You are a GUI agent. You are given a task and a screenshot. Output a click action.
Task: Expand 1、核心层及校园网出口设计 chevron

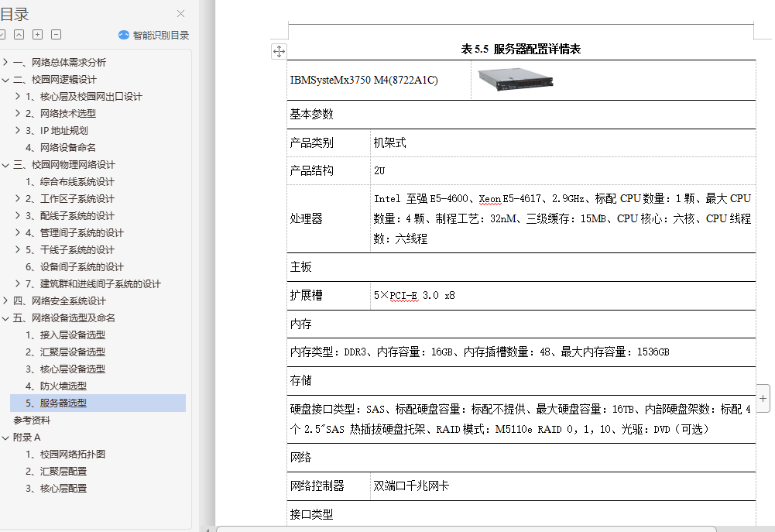point(18,97)
